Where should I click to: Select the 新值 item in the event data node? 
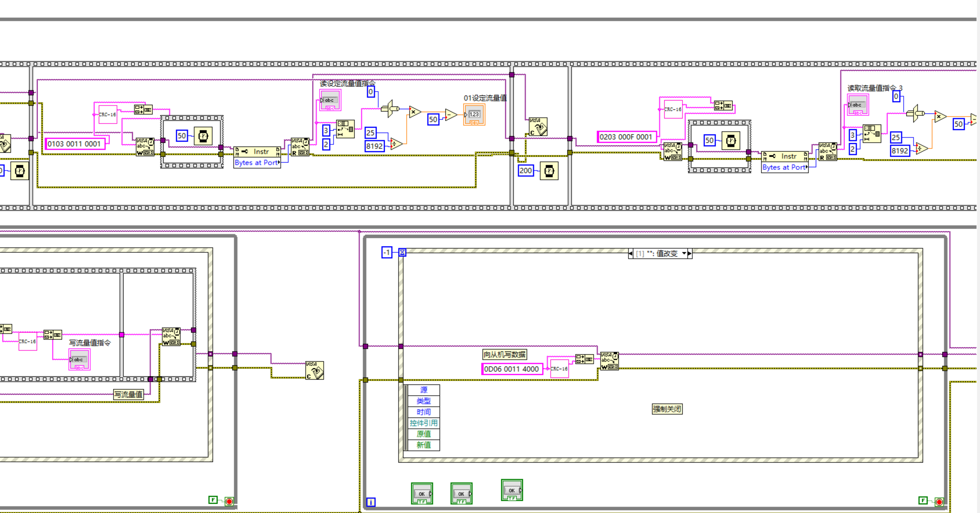coord(423,445)
